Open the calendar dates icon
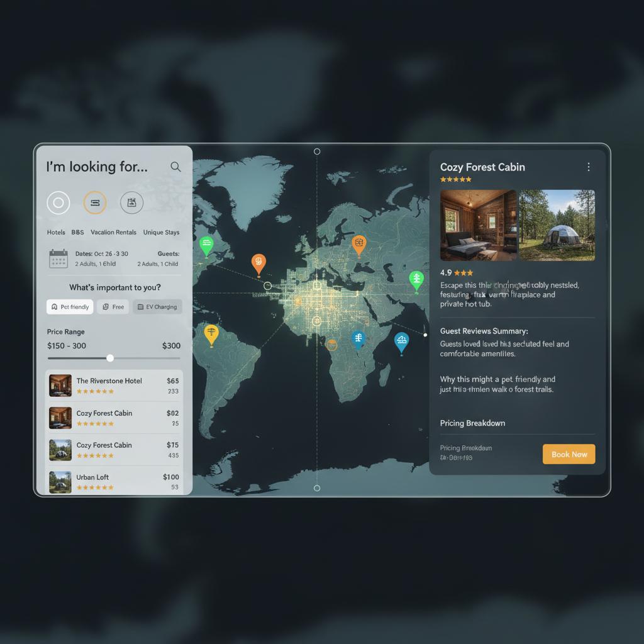 click(x=58, y=258)
